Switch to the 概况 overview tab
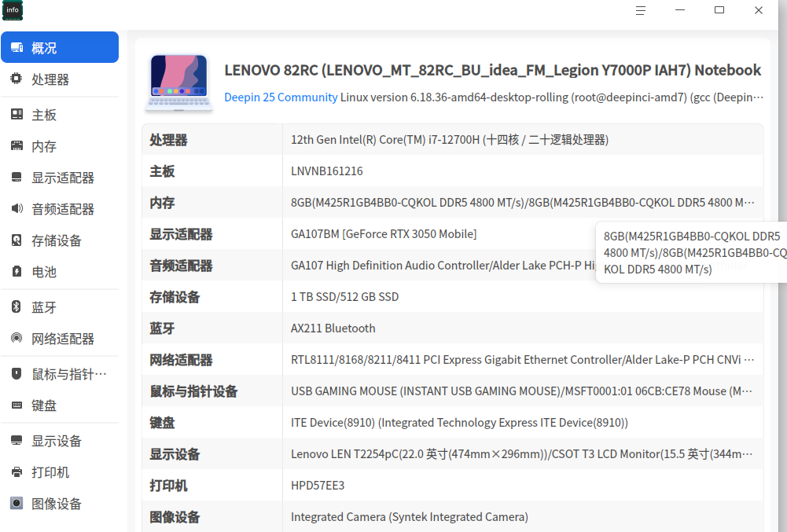Screen dimensions: 787x532 click(60, 47)
